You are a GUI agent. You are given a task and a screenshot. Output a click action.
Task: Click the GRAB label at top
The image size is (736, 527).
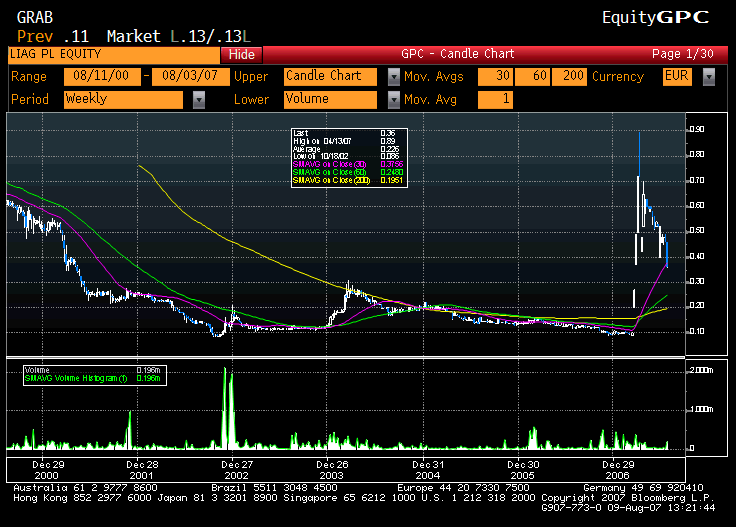[x=35, y=17]
